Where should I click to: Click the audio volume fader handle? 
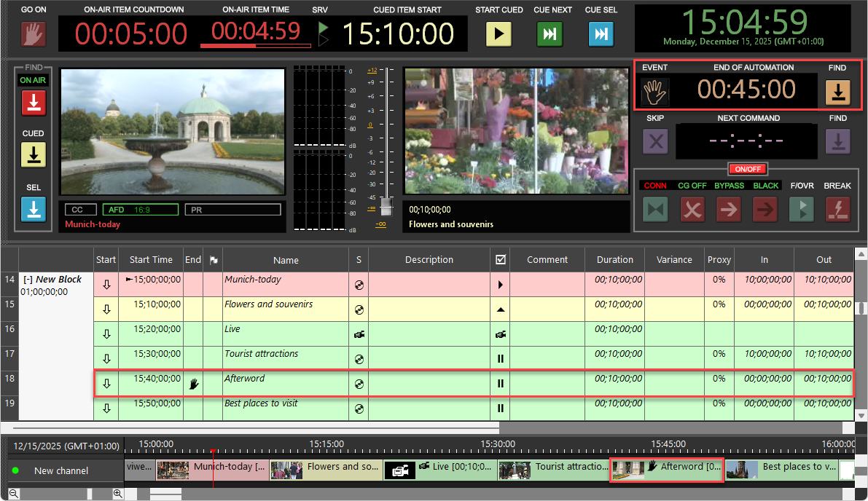(386, 207)
